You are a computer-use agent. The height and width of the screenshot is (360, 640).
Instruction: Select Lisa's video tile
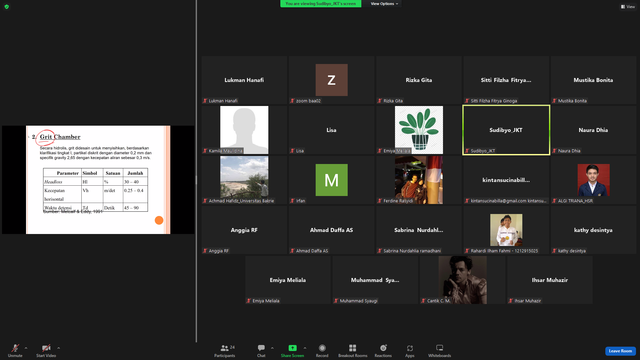[x=331, y=130]
